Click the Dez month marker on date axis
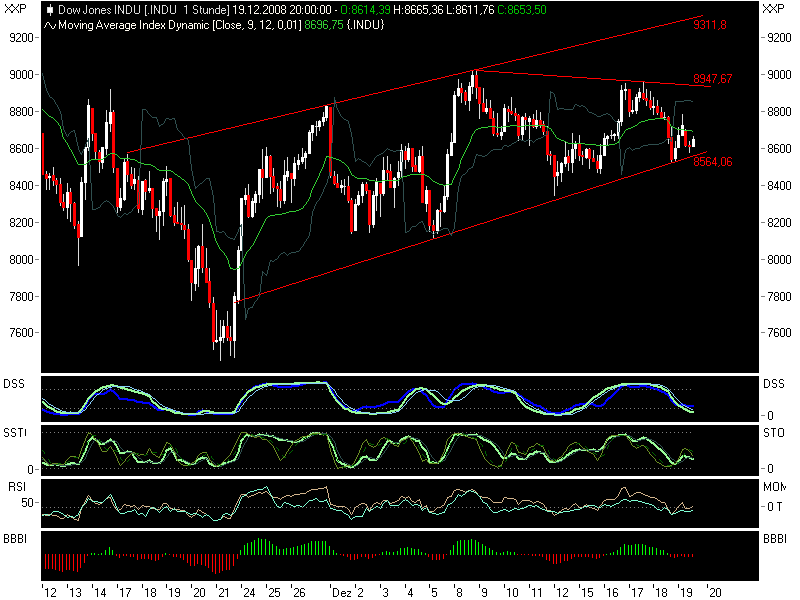Screen dimensions: 800x600 point(343,591)
